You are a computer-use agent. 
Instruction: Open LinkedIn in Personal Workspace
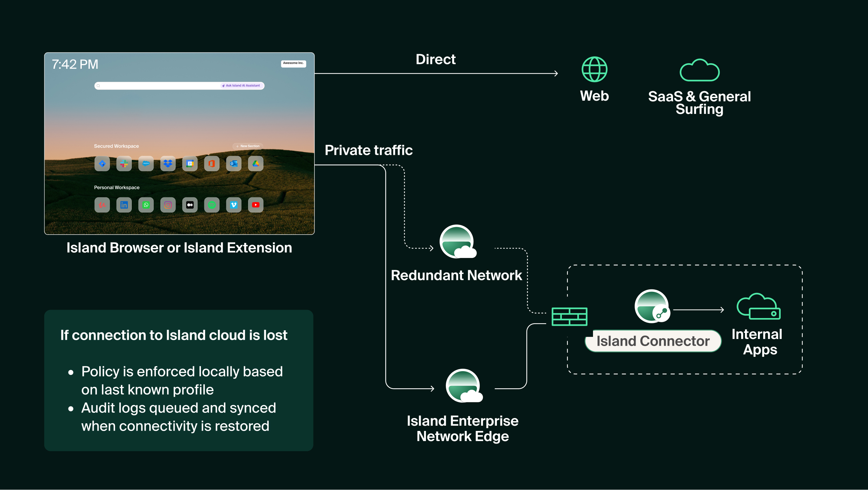click(124, 205)
